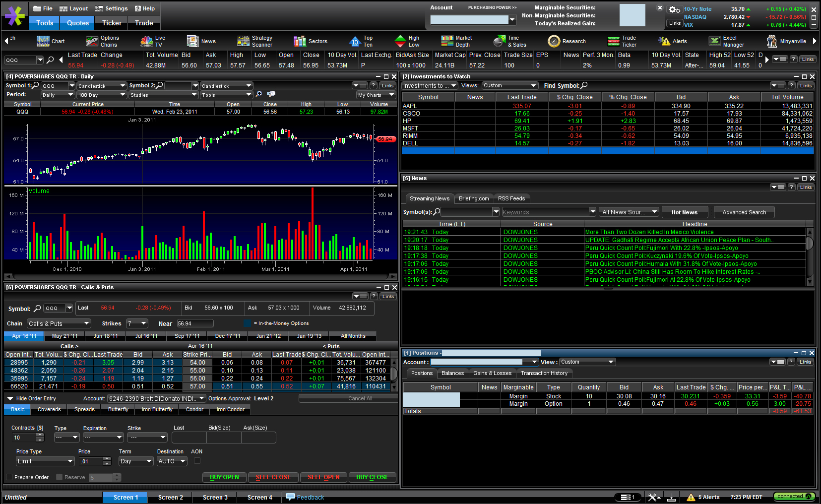Click the news Keywords input field
821x504 pixels.
[x=545, y=212]
